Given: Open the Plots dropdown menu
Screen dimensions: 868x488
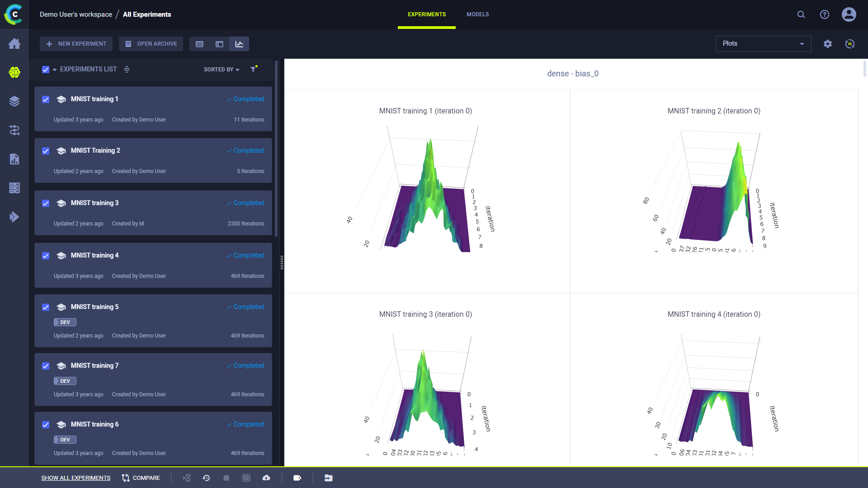Looking at the screenshot, I should [x=763, y=44].
